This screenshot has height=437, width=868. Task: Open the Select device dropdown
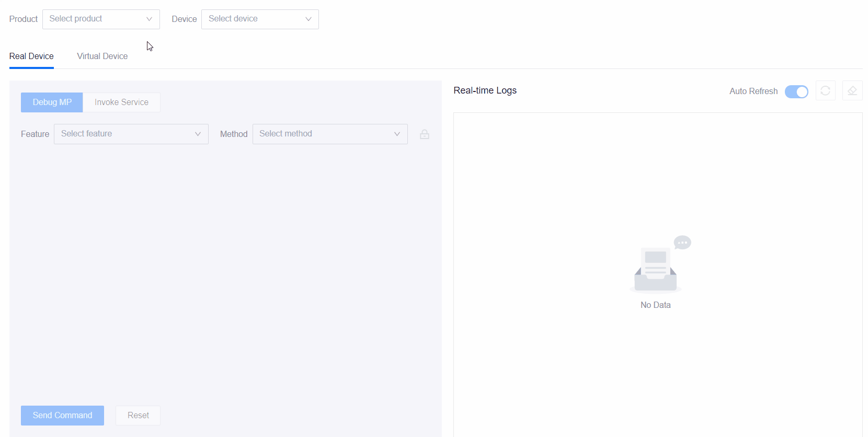click(254, 19)
